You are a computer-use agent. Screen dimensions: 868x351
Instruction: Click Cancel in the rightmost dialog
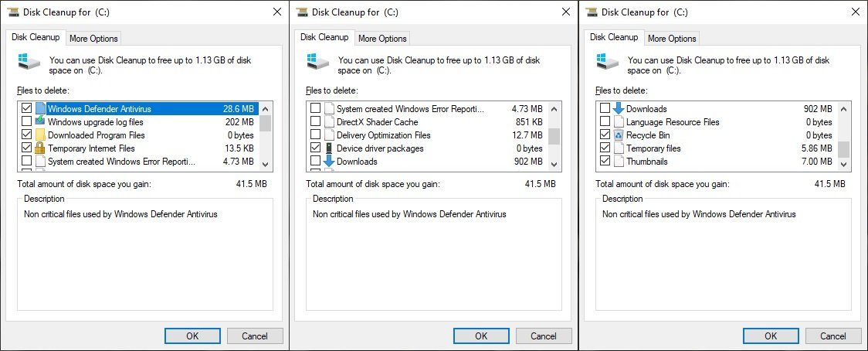833,336
